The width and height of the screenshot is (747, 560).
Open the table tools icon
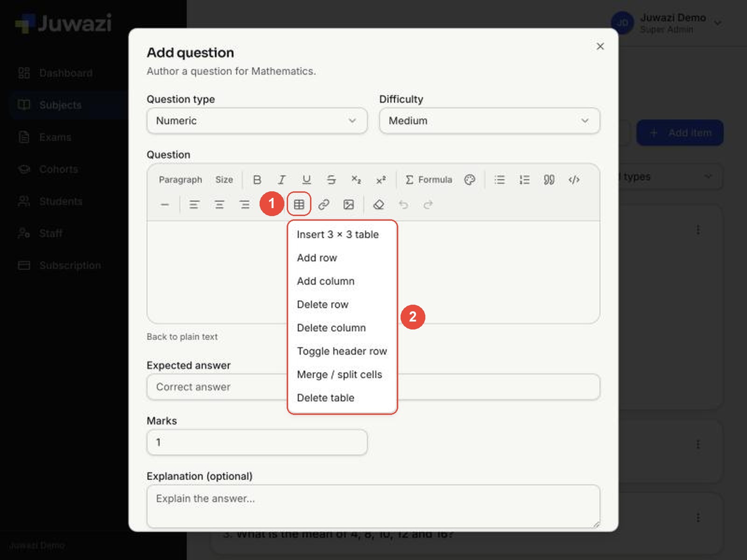point(299,204)
